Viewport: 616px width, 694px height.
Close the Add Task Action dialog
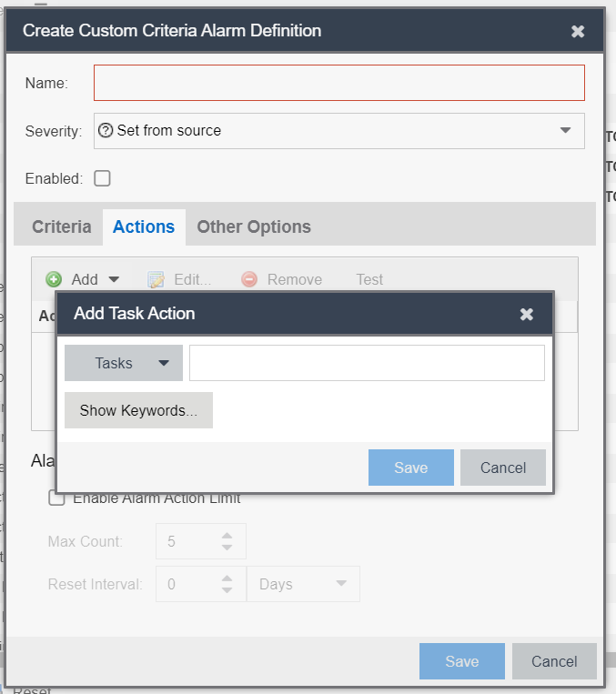526,314
